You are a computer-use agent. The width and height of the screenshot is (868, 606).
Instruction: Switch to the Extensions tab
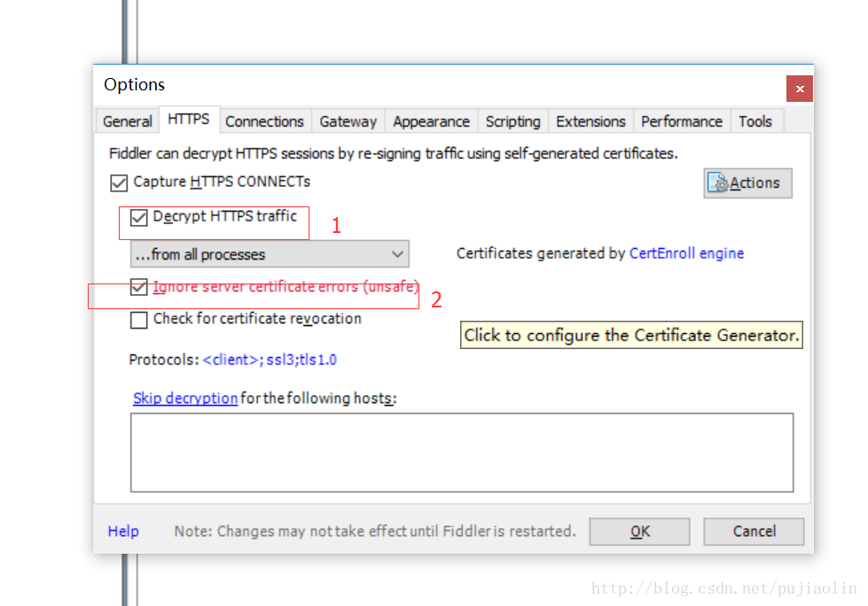click(x=590, y=121)
